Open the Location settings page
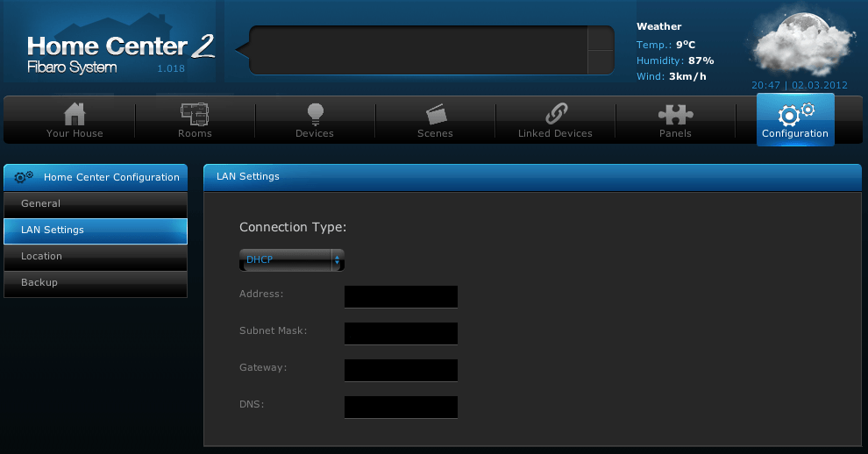 point(96,257)
